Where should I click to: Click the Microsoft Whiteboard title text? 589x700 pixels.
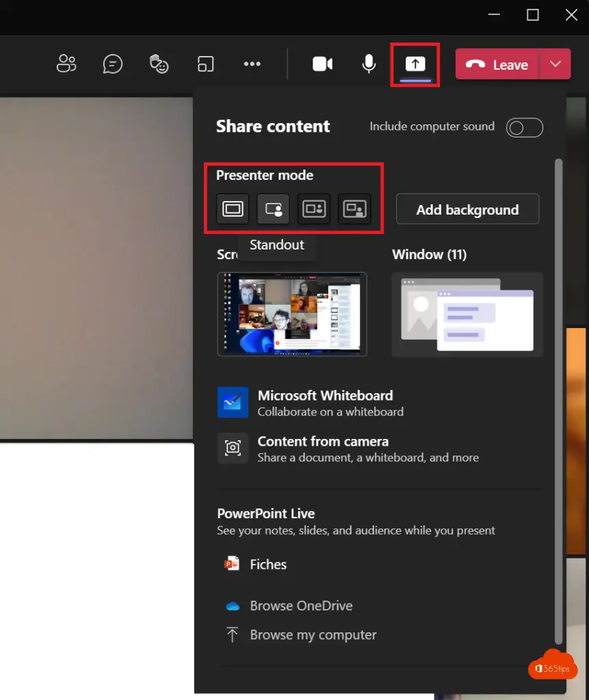pos(326,396)
